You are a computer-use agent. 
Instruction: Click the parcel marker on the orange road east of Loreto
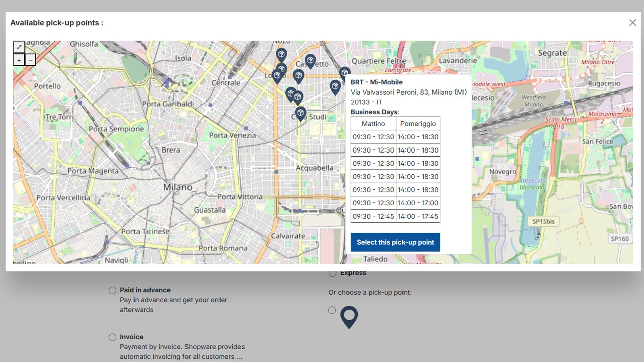[298, 77]
